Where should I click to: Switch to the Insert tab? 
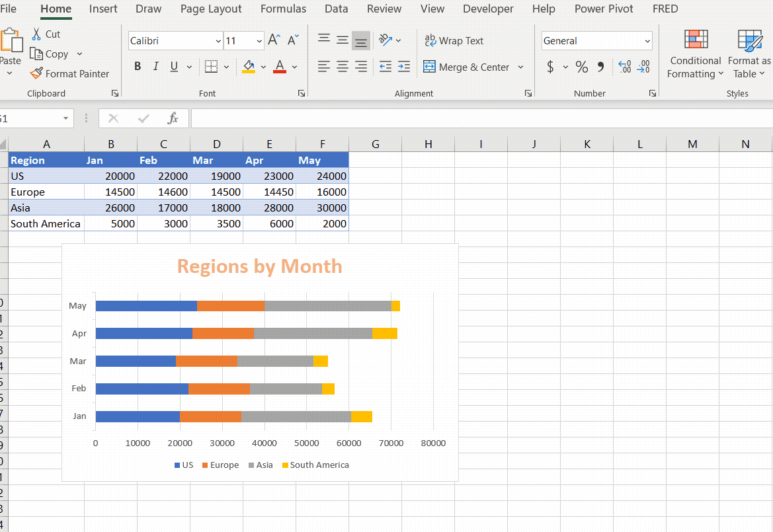(103, 9)
